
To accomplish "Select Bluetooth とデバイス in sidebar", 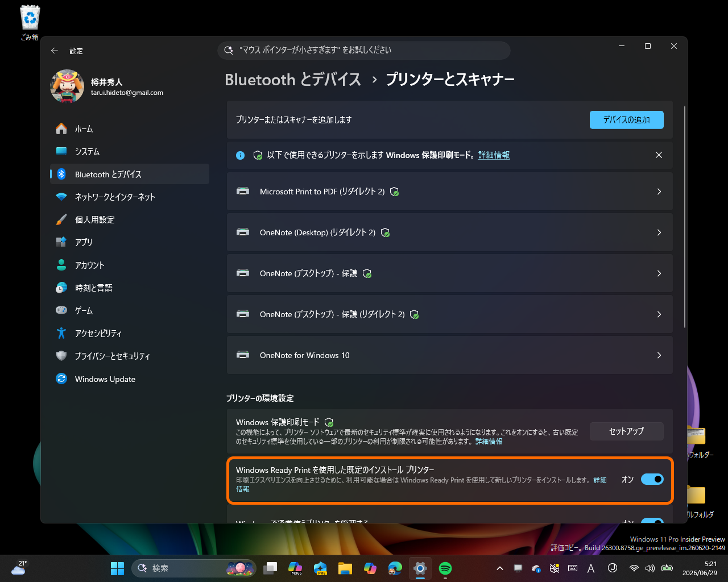I will coord(130,174).
